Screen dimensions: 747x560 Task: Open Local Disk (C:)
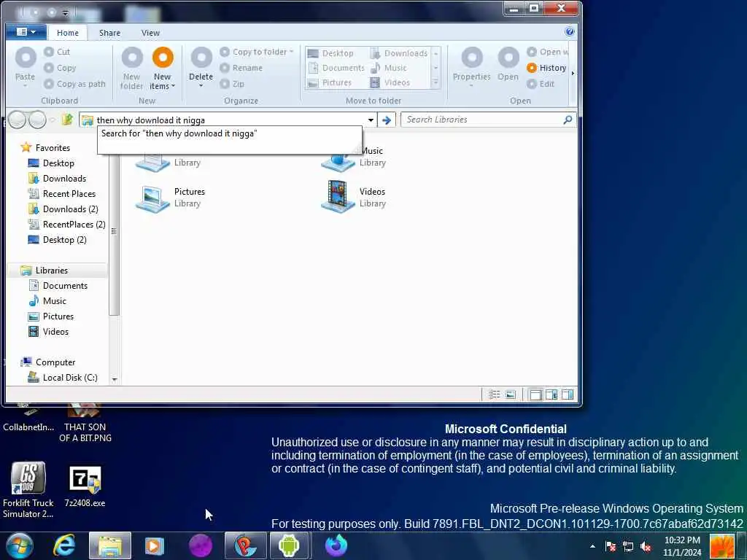[63, 377]
